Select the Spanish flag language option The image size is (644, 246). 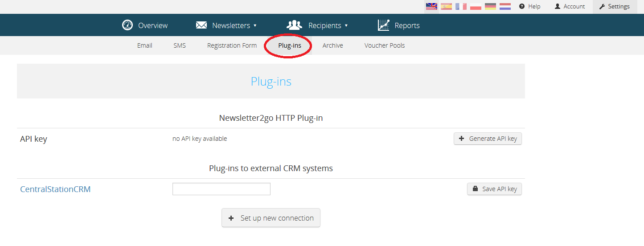tap(446, 6)
